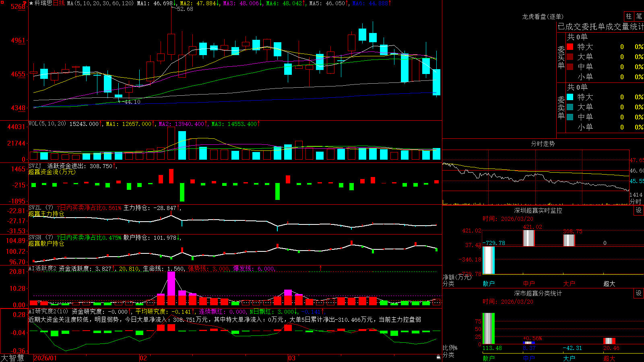
Task: Click the 02 month timeline marker
Action: click(143, 358)
